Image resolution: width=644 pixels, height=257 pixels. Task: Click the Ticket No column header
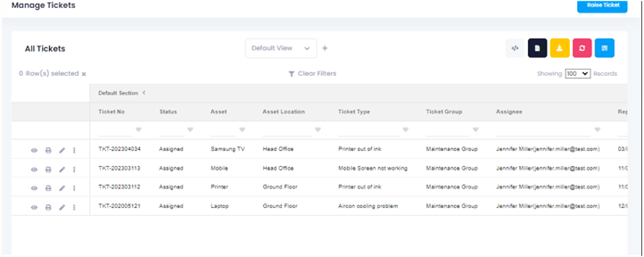(x=111, y=112)
